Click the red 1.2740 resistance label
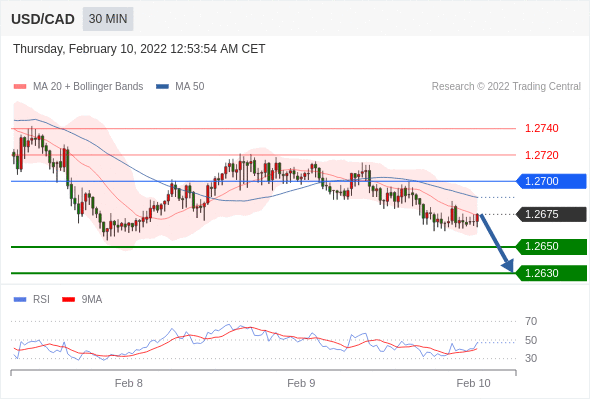 point(541,128)
